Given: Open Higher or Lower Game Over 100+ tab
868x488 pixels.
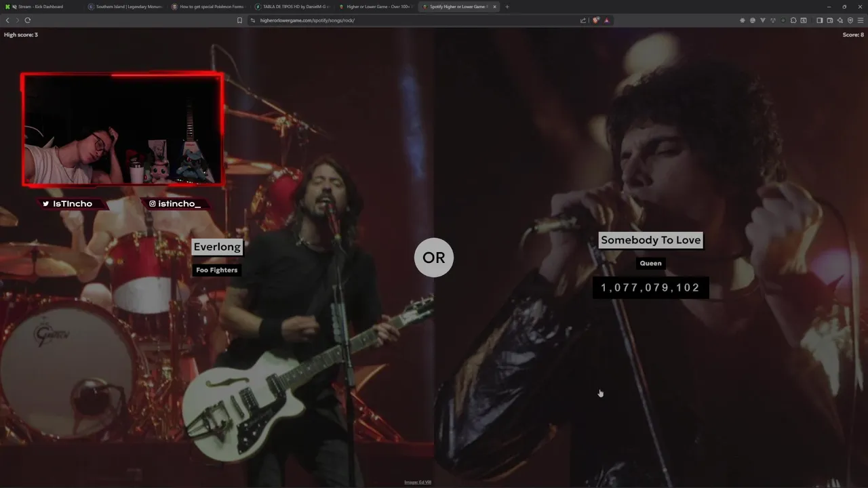Looking at the screenshot, I should [375, 7].
